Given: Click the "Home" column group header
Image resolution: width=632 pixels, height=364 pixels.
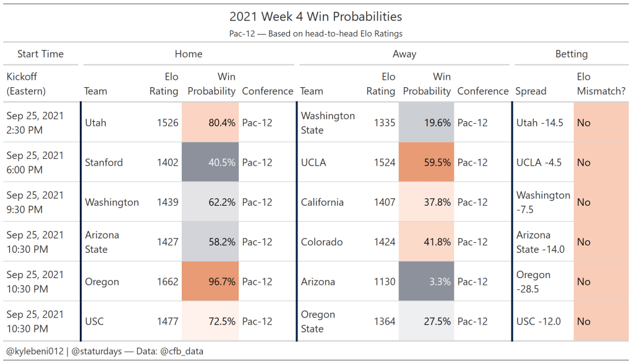Looking at the screenshot, I should (x=189, y=54).
